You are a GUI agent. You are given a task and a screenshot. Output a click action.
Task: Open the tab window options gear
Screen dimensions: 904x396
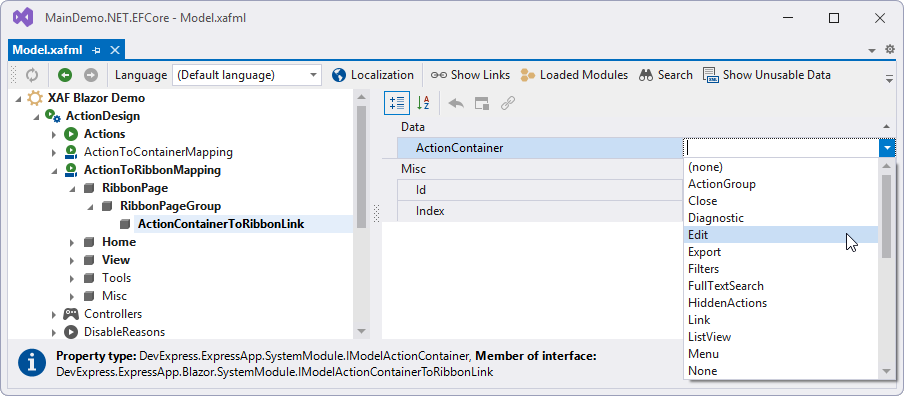click(890, 50)
